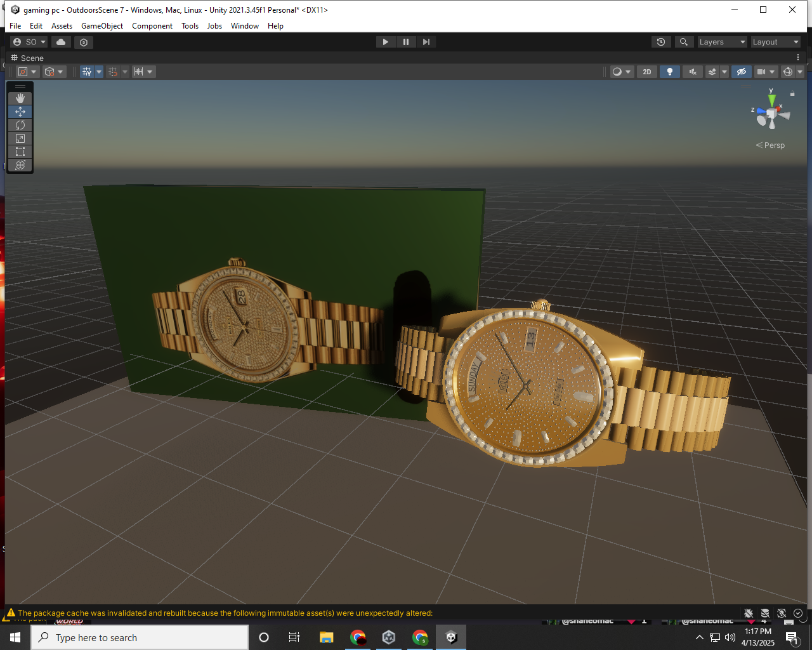This screenshot has width=812, height=650.
Task: Select the Move tool
Action: pos(20,112)
